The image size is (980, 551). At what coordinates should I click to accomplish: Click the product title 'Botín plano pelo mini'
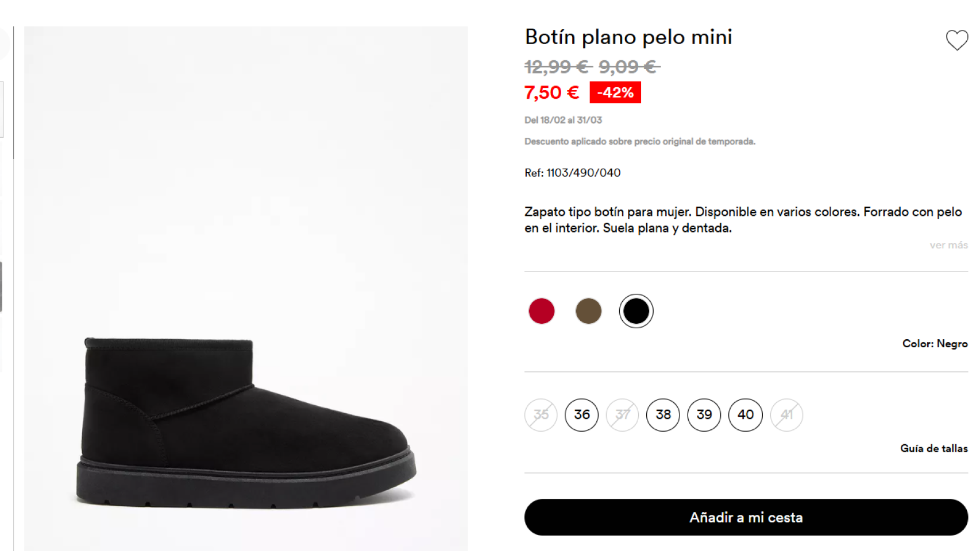[x=628, y=37]
